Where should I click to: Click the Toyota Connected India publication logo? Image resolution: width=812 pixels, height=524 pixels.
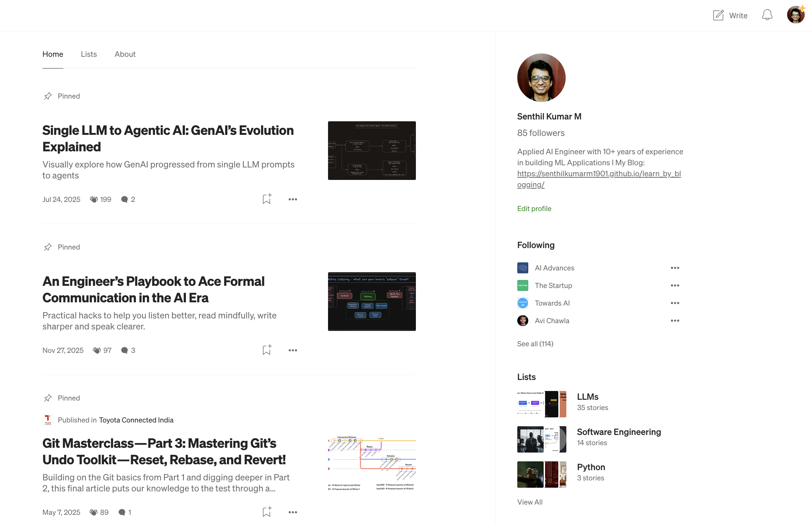[x=48, y=420]
